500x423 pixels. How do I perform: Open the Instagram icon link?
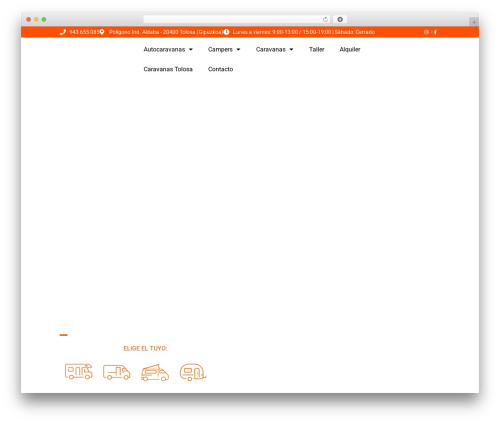point(426,32)
